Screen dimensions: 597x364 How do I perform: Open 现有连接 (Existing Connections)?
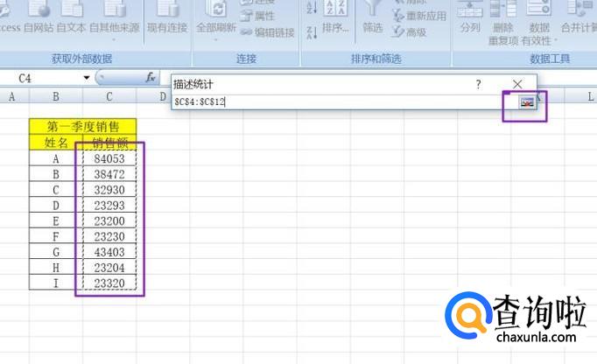tap(166, 17)
